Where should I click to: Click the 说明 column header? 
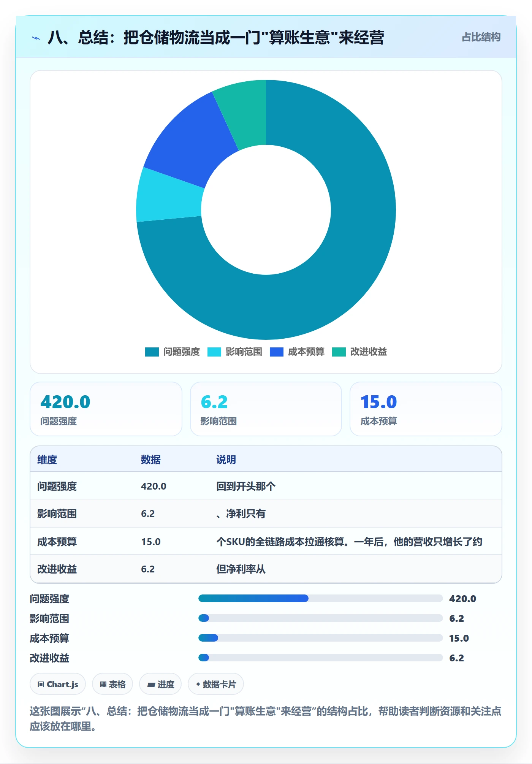point(226,460)
